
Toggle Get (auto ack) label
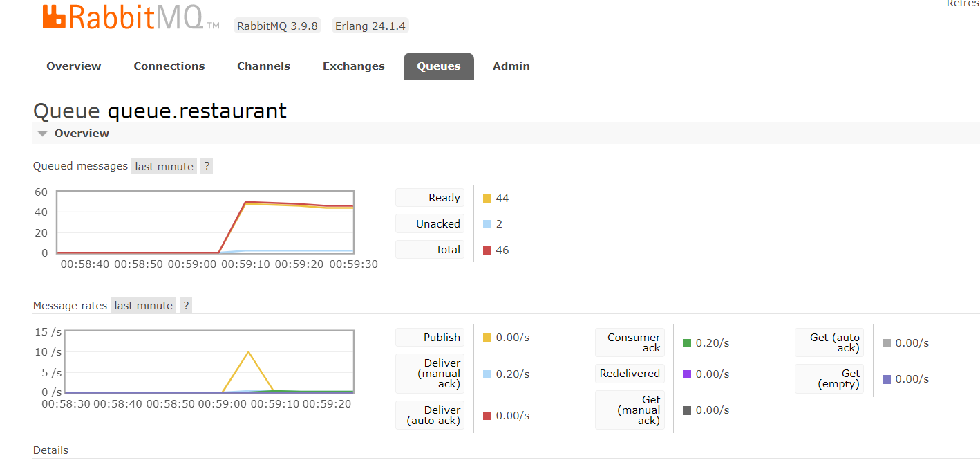click(829, 342)
